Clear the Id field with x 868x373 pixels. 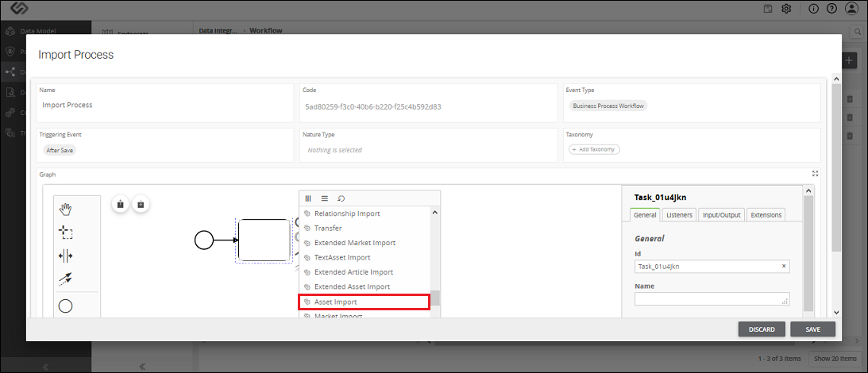tap(783, 266)
